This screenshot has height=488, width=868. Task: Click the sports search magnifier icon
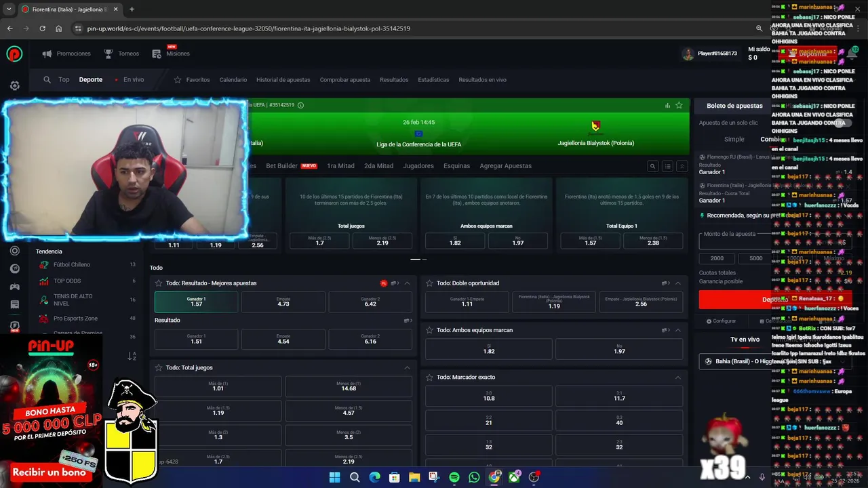point(47,79)
